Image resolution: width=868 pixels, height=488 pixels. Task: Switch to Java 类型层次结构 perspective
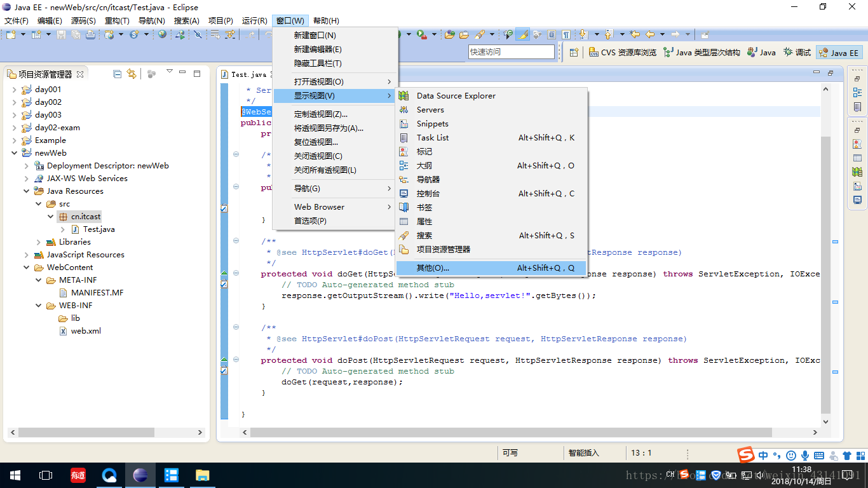[x=702, y=53]
